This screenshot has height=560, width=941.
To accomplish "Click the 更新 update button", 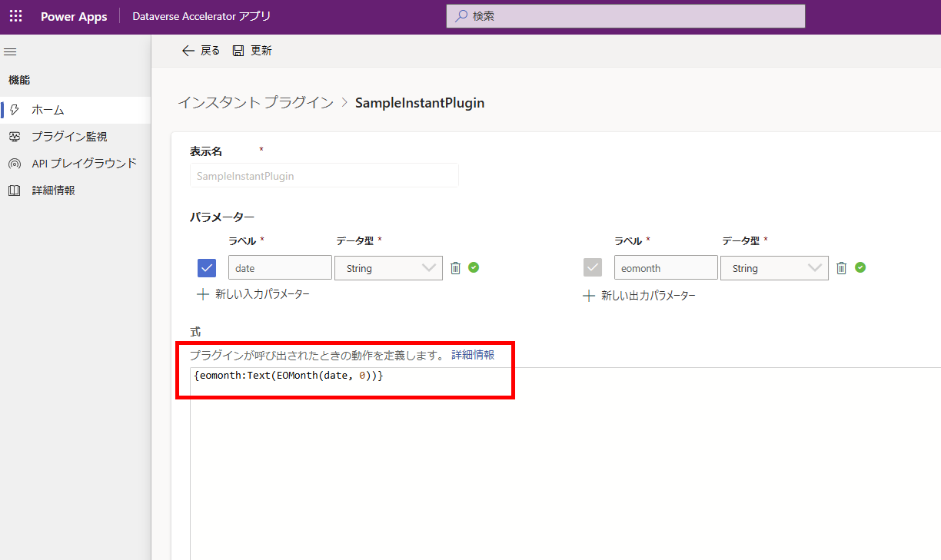I will click(x=252, y=51).
